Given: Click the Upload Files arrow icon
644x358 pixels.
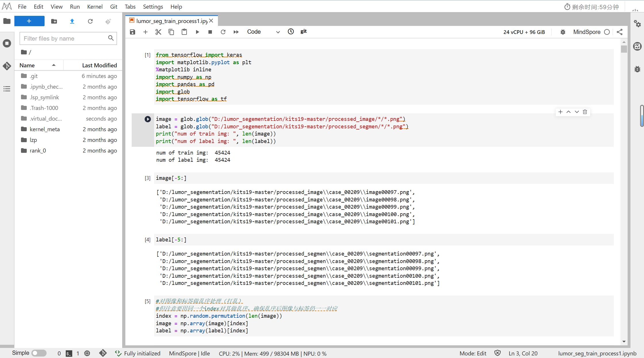Looking at the screenshot, I should [x=72, y=21].
